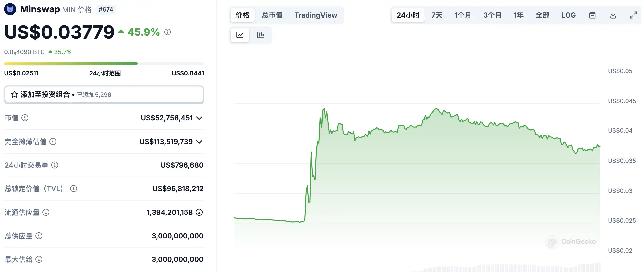The height and width of the screenshot is (272, 644).
Task: Switch to the candlestick chart icon
Action: (x=261, y=35)
